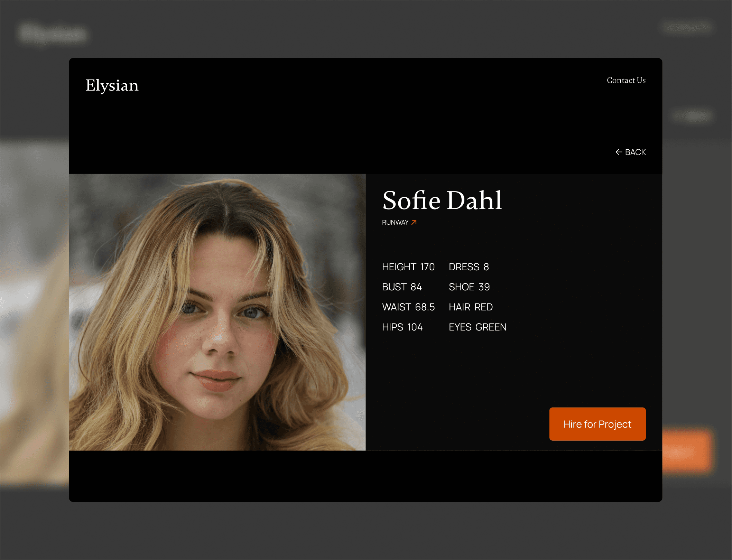Click the Elysian logo

[x=112, y=85]
